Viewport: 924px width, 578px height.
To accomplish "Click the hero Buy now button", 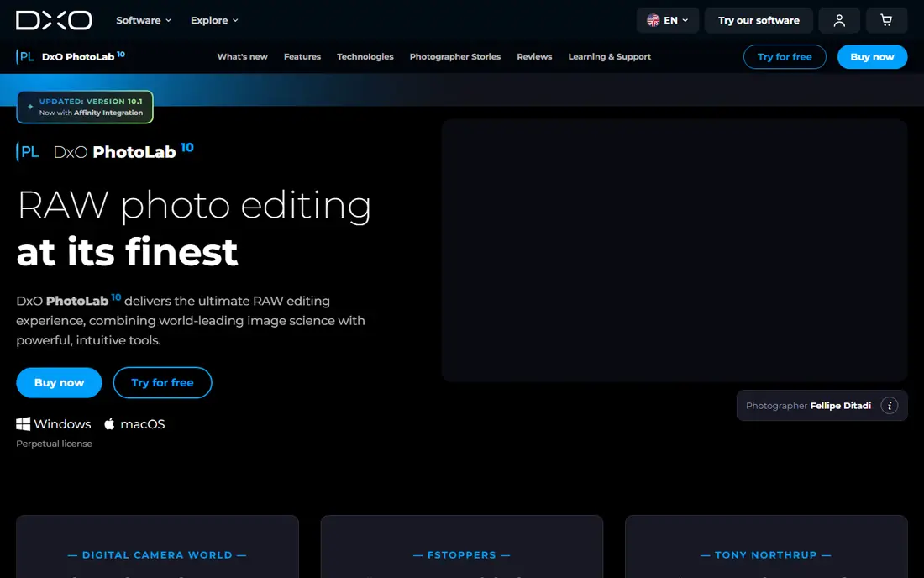I will pyautogui.click(x=59, y=382).
